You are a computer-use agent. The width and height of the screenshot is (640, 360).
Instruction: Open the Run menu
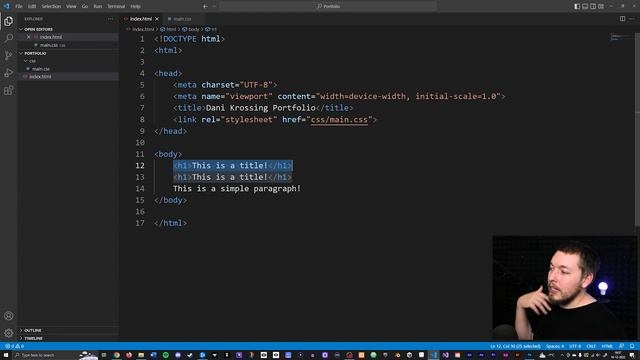pos(98,7)
